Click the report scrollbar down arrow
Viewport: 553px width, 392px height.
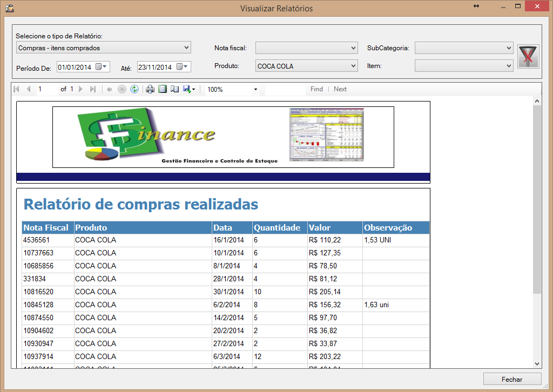(x=537, y=364)
